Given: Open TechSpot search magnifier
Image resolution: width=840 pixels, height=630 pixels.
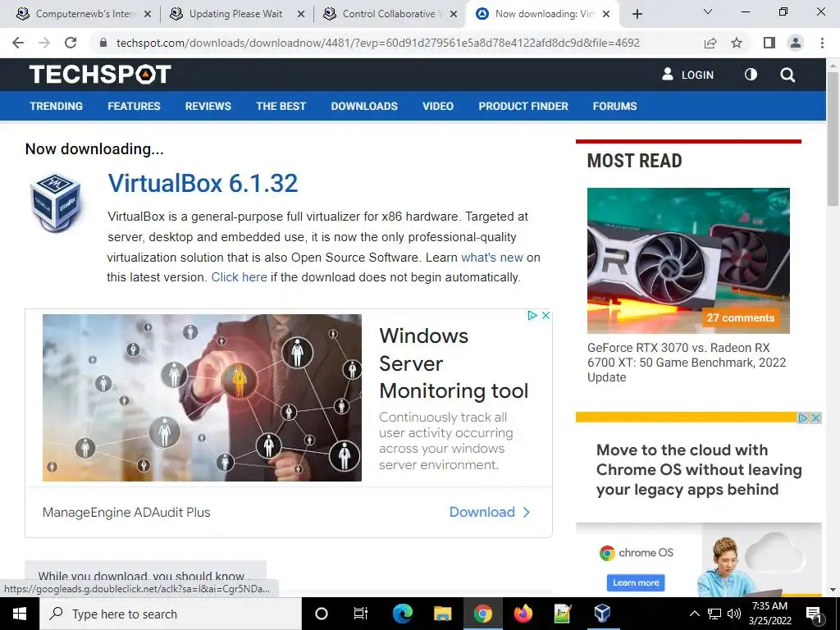Looking at the screenshot, I should click(787, 75).
